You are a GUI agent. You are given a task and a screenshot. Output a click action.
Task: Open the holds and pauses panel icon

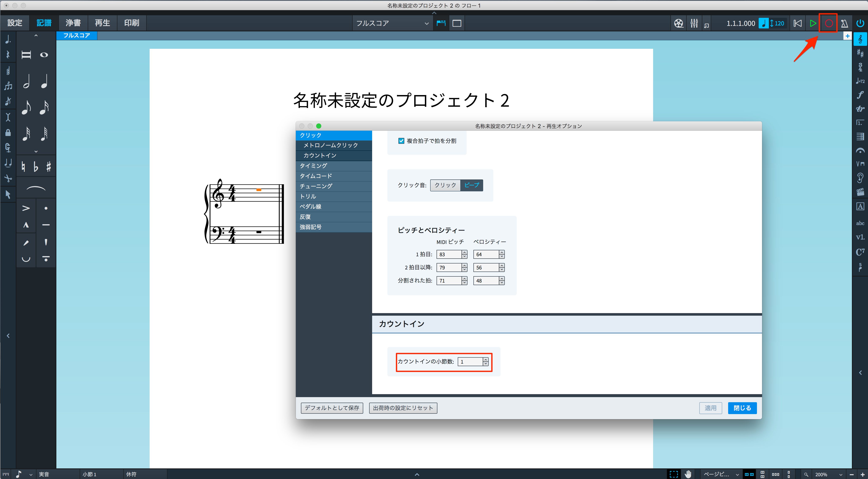click(860, 150)
